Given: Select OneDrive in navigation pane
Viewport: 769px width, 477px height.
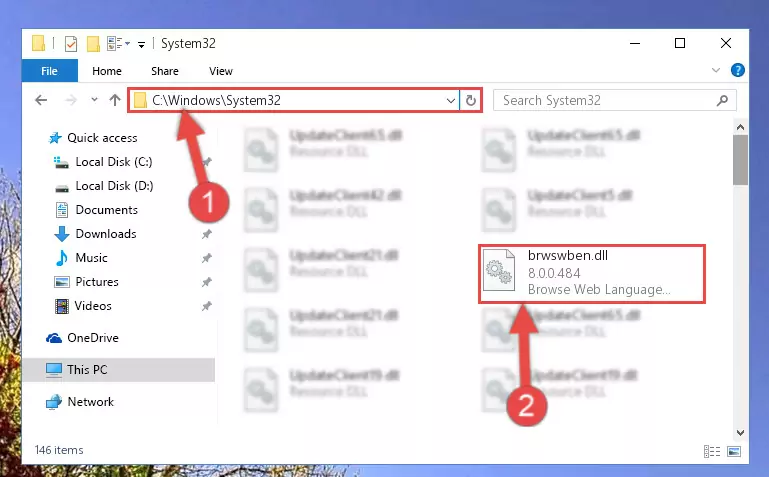Looking at the screenshot, I should (82, 338).
